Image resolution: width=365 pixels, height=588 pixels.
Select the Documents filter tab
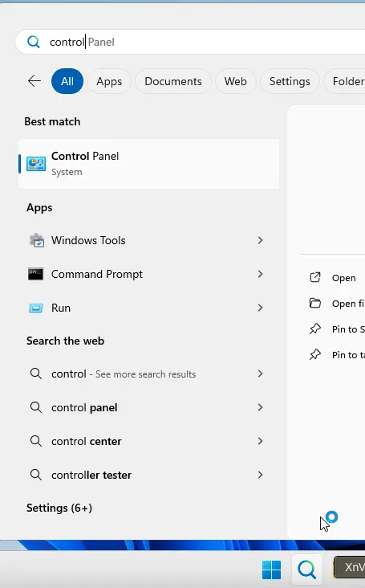pyautogui.click(x=173, y=81)
